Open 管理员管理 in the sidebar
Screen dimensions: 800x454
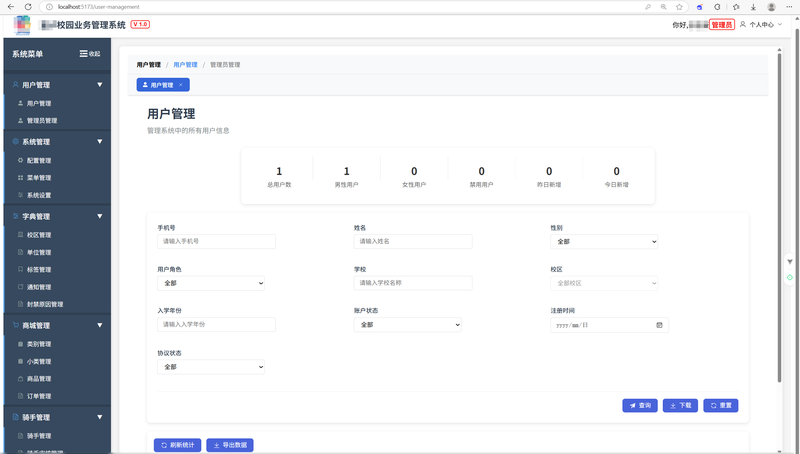(x=41, y=120)
